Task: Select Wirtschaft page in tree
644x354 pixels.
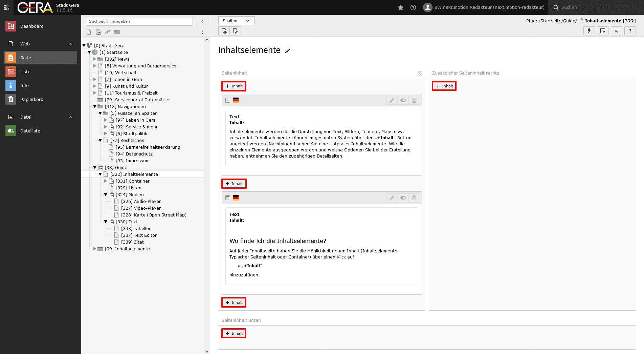Action: 121,72
